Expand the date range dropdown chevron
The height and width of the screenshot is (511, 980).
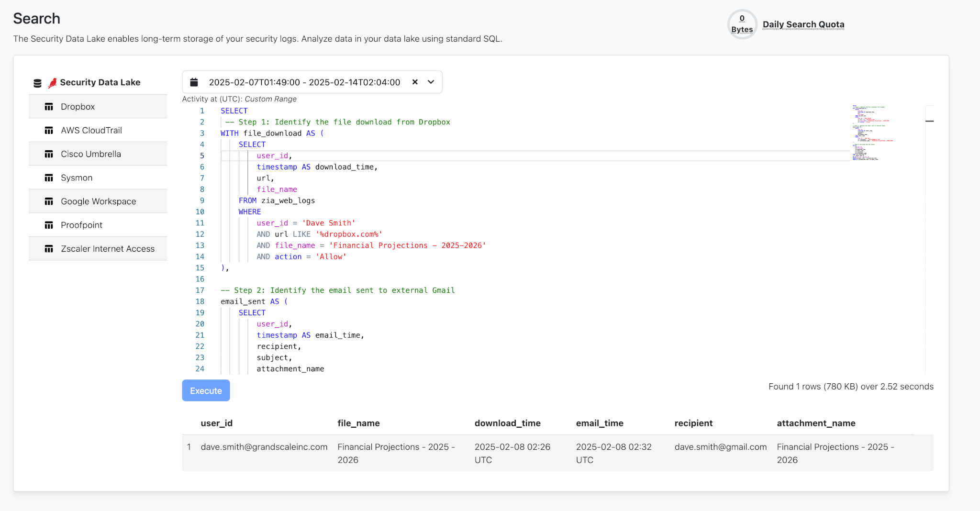pos(431,82)
